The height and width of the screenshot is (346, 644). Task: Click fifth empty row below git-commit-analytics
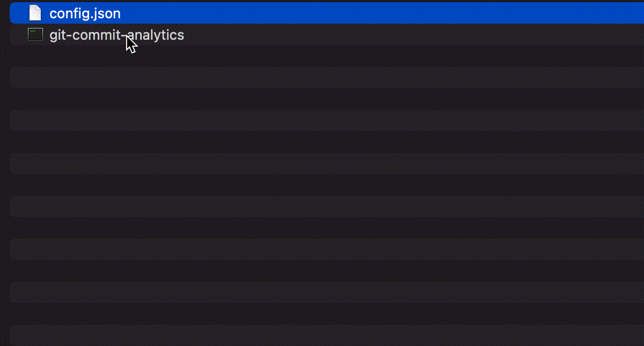(327, 142)
